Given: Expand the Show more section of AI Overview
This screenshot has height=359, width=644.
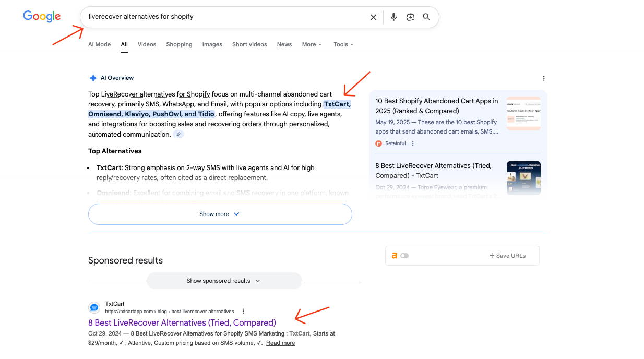Looking at the screenshot, I should [220, 214].
